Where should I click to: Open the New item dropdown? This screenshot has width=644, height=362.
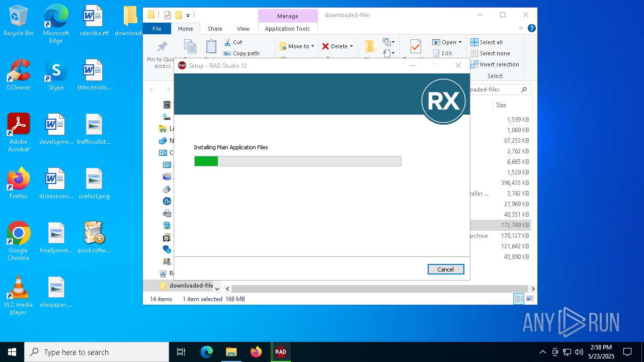[x=388, y=42]
